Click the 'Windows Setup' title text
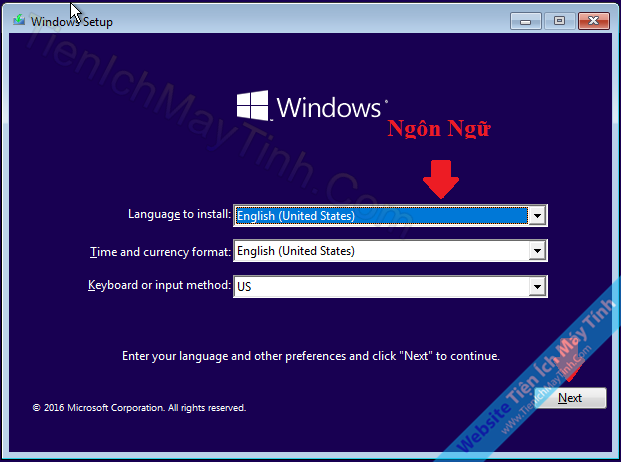The height and width of the screenshot is (462, 621). pos(72,21)
